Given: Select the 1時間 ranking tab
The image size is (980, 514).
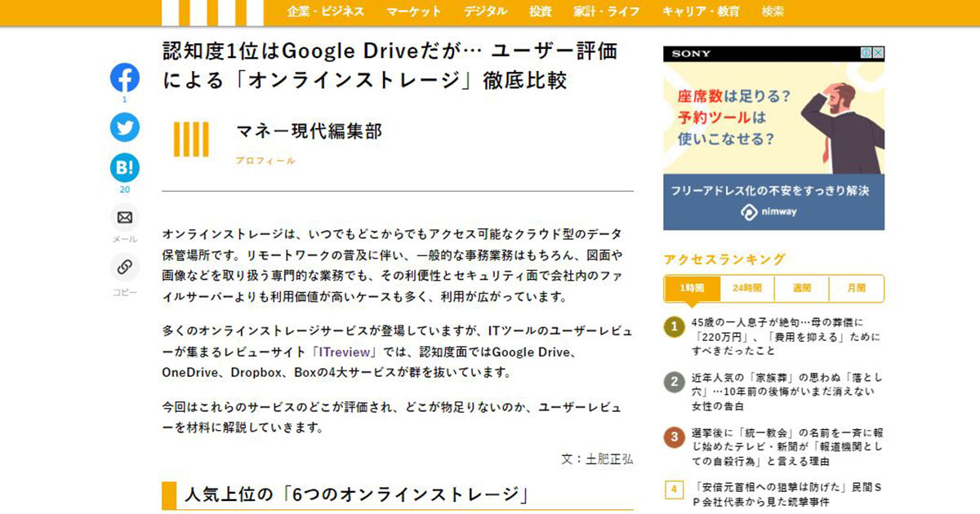Looking at the screenshot, I should 693,289.
